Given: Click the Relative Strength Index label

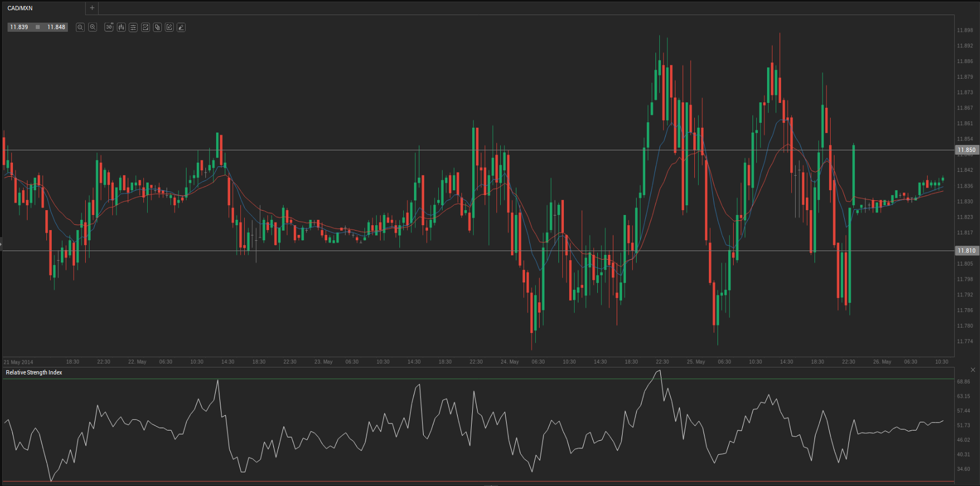Looking at the screenshot, I should tap(34, 372).
